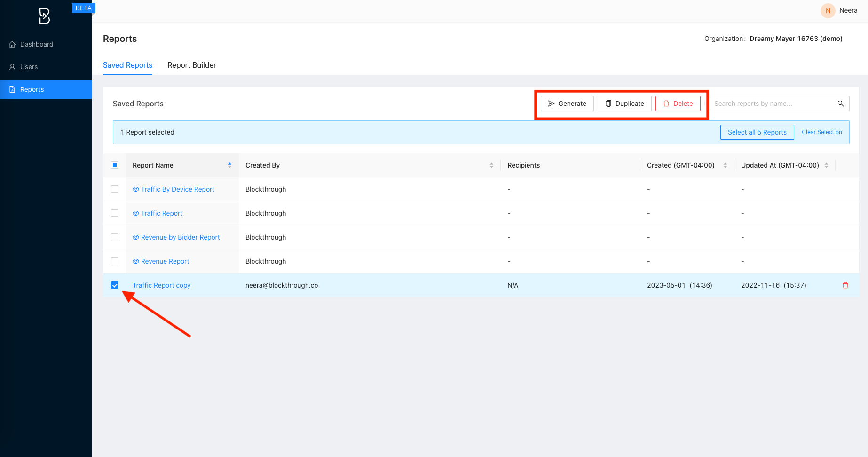
Task: Switch to the Saved Reports tab
Action: (127, 65)
